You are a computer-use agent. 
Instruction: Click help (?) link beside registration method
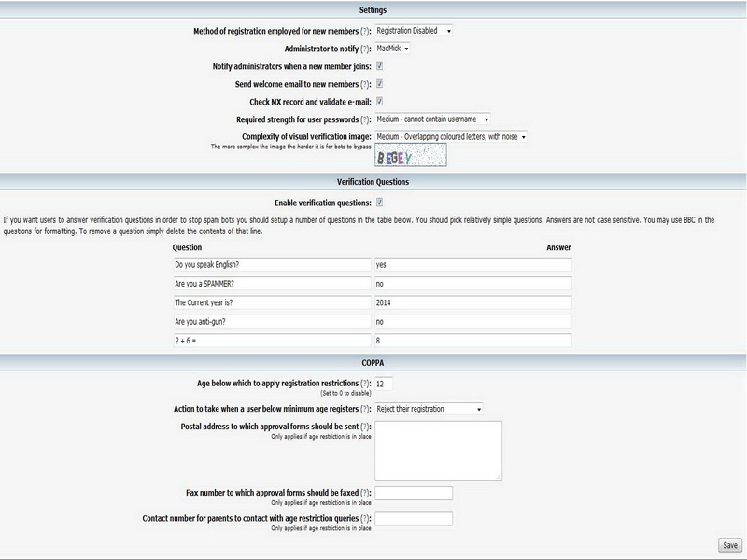point(365,31)
